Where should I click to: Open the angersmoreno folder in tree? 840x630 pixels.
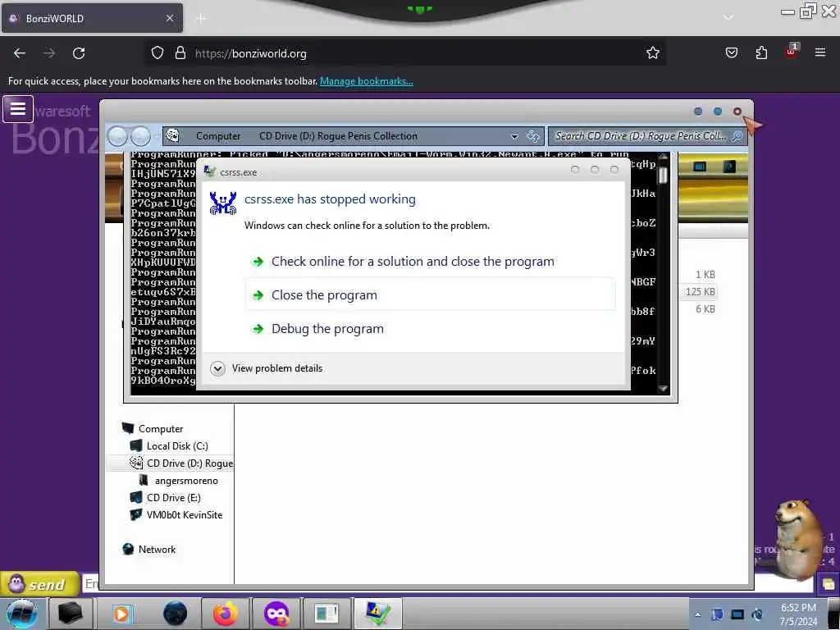coord(186,481)
